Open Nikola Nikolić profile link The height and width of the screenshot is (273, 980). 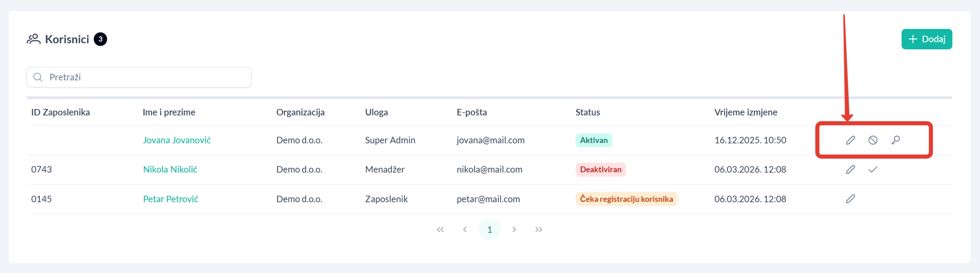point(170,169)
